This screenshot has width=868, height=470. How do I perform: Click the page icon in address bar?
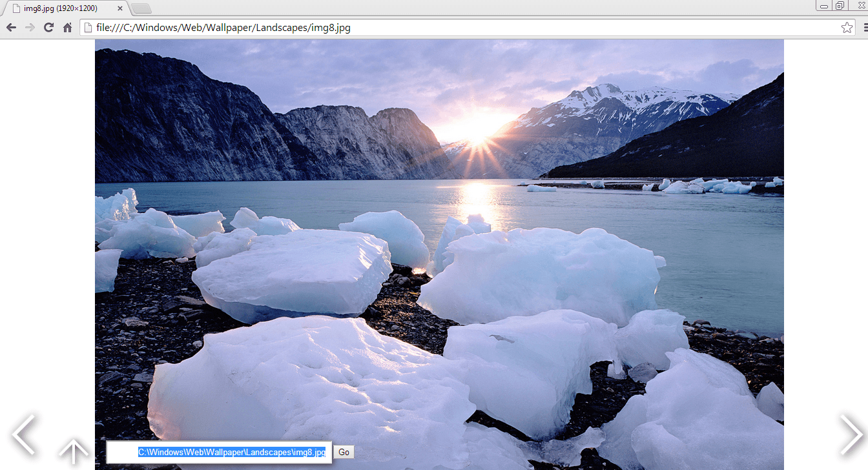tap(88, 28)
